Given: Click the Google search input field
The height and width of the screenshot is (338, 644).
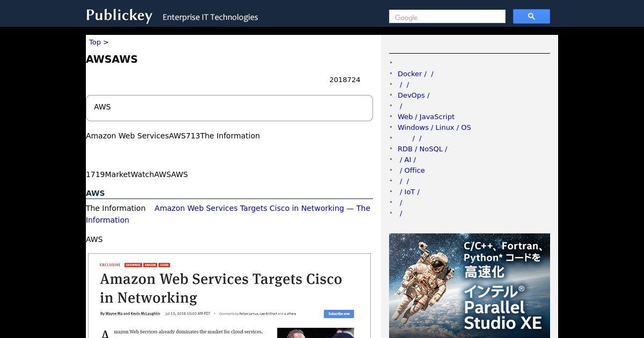Looking at the screenshot, I should coord(447,17).
